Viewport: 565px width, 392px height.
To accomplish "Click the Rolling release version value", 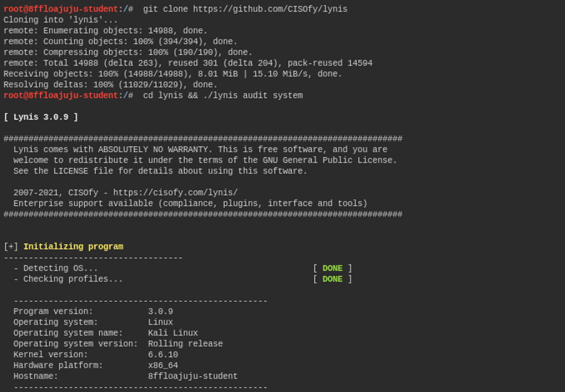I will (x=185, y=344).
